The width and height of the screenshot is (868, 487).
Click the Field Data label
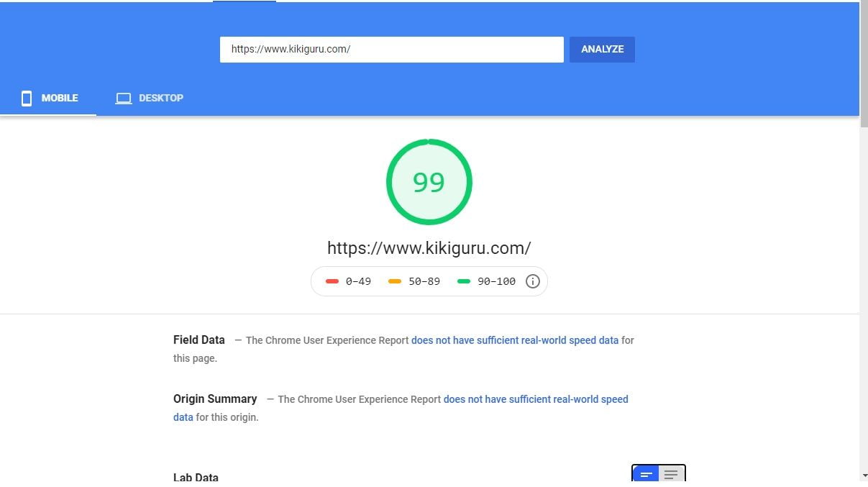click(199, 340)
